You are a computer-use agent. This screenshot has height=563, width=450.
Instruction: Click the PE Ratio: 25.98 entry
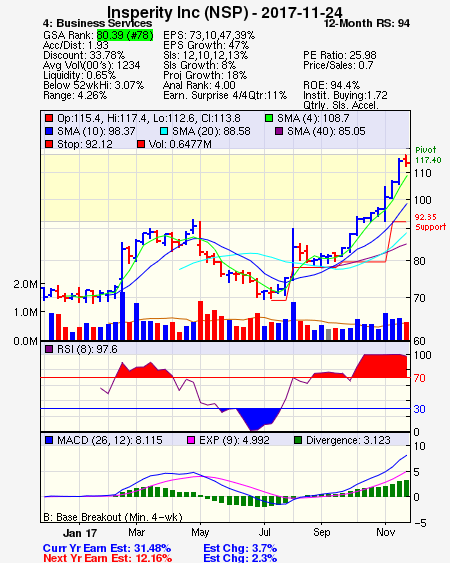340,55
